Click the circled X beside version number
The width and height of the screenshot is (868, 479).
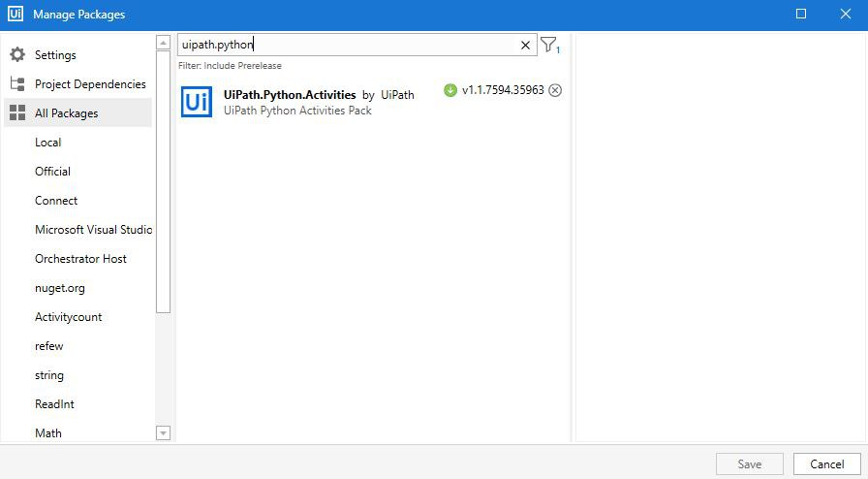tap(555, 90)
